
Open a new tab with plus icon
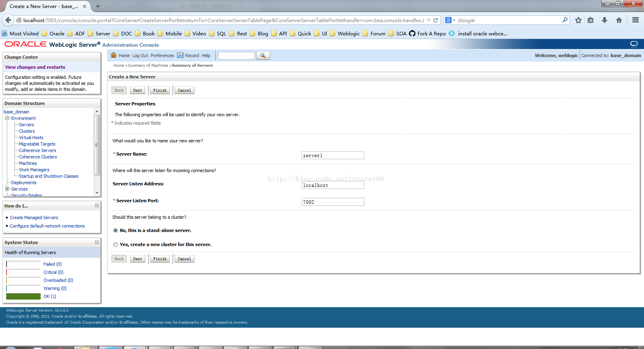(98, 6)
